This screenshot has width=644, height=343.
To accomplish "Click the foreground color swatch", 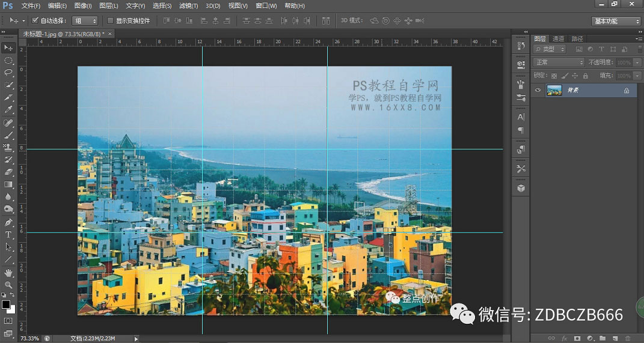I will [6, 305].
